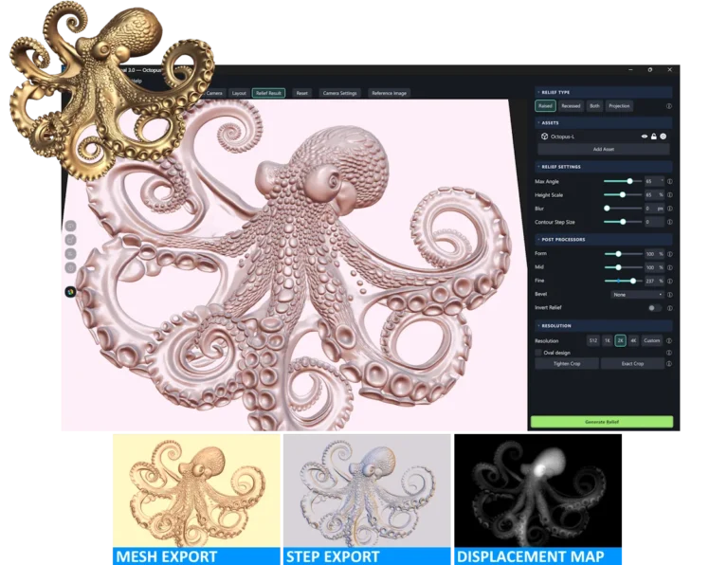This screenshot has height=565, width=728.
Task: Open Camera Settings
Action: tap(340, 93)
